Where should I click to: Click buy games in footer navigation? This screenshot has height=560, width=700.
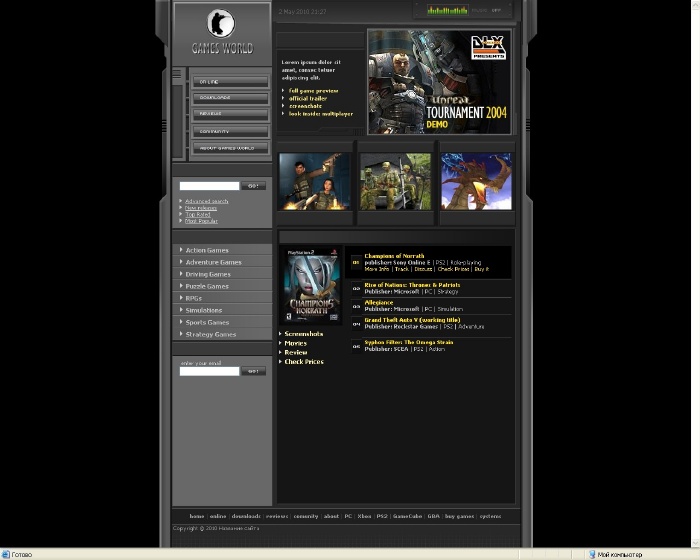[x=459, y=516]
